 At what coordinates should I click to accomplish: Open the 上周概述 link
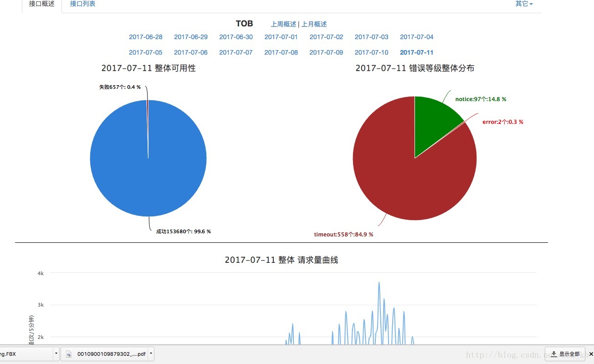(283, 24)
